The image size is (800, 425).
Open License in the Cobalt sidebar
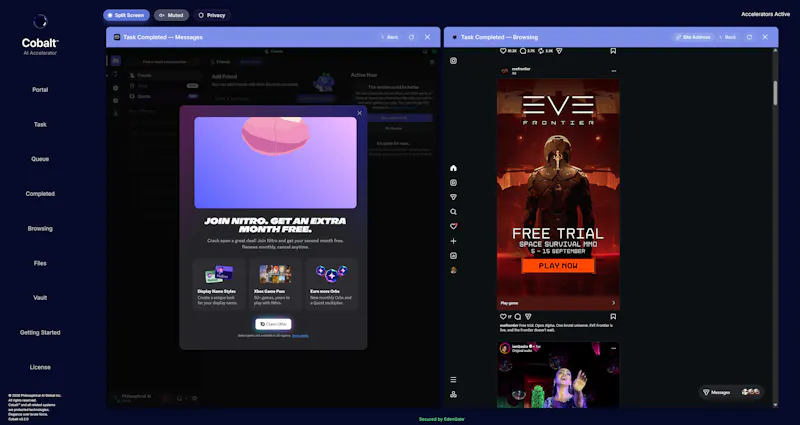click(40, 367)
